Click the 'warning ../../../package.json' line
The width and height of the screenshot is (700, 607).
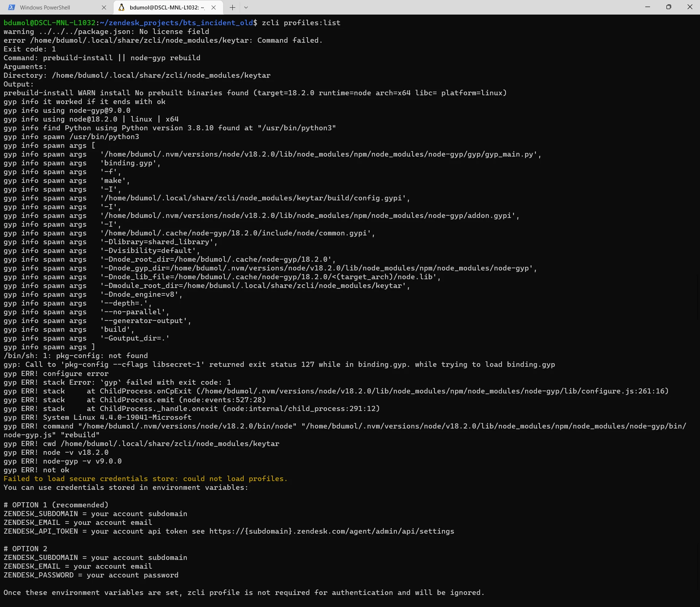[x=106, y=31]
